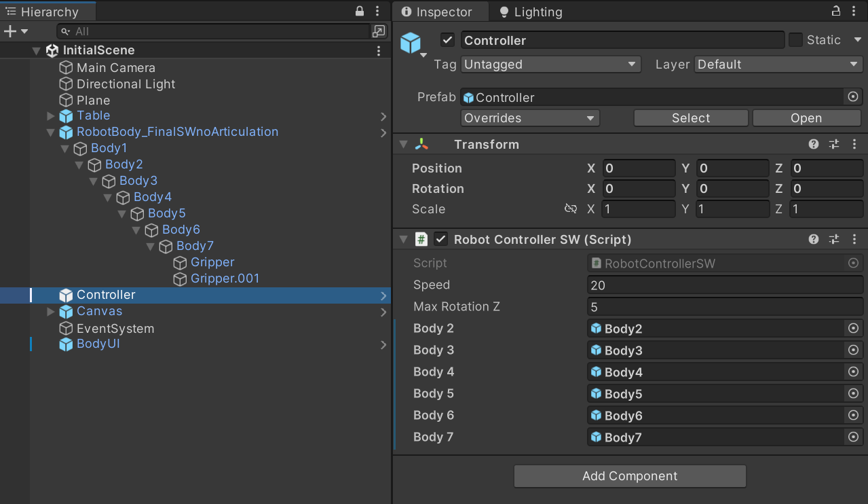Click the Add Component button

tap(630, 476)
